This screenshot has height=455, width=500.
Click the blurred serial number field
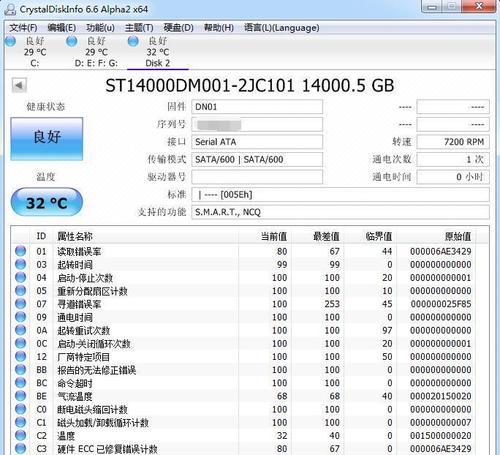coord(257,125)
